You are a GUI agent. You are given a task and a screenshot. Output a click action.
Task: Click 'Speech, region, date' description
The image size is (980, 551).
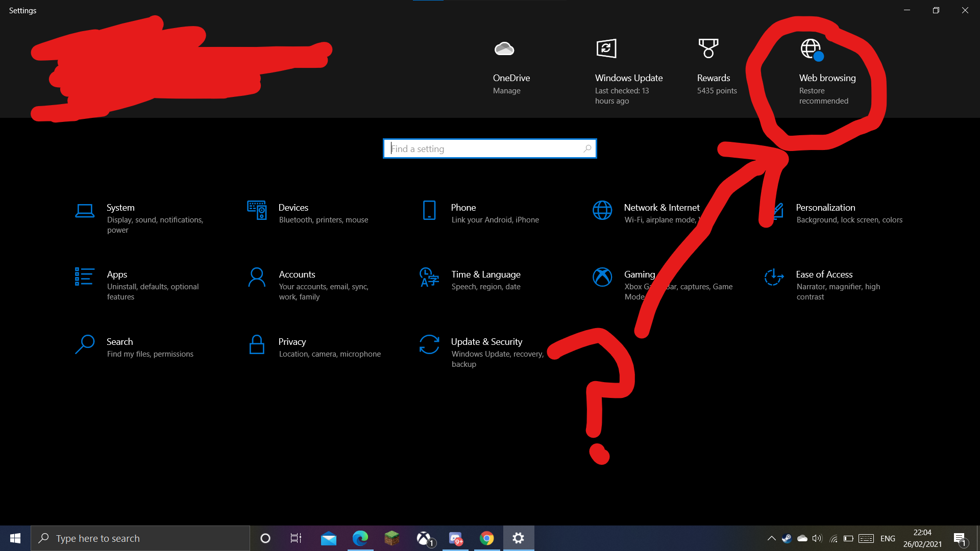tap(486, 287)
